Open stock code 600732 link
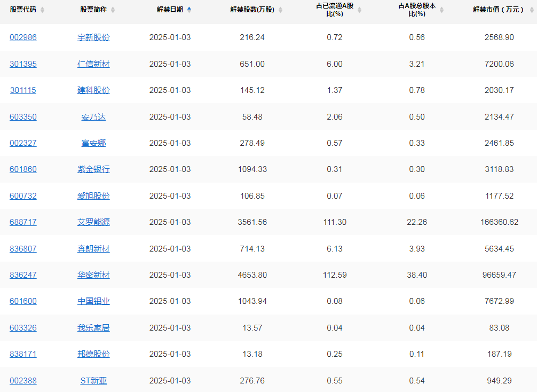Image resolution: width=537 pixels, height=392 pixels. point(23,196)
